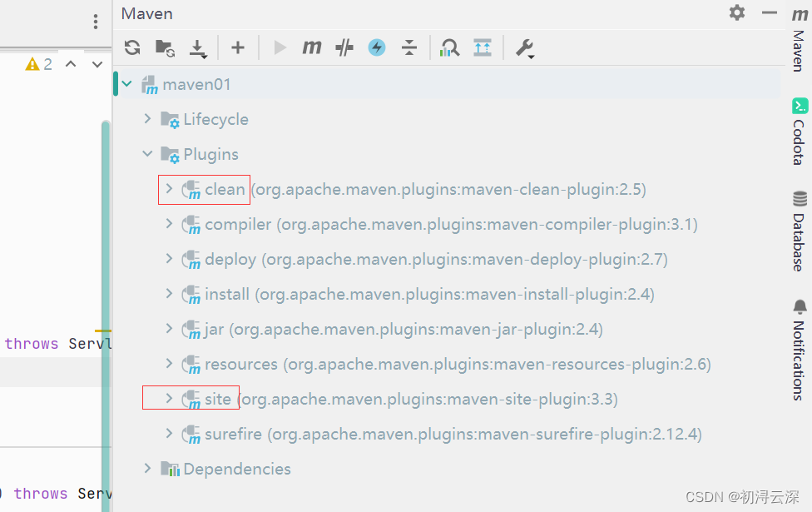Screen dimensions: 812x512
Task: Expand the Lifecycle node
Action: click(x=147, y=119)
